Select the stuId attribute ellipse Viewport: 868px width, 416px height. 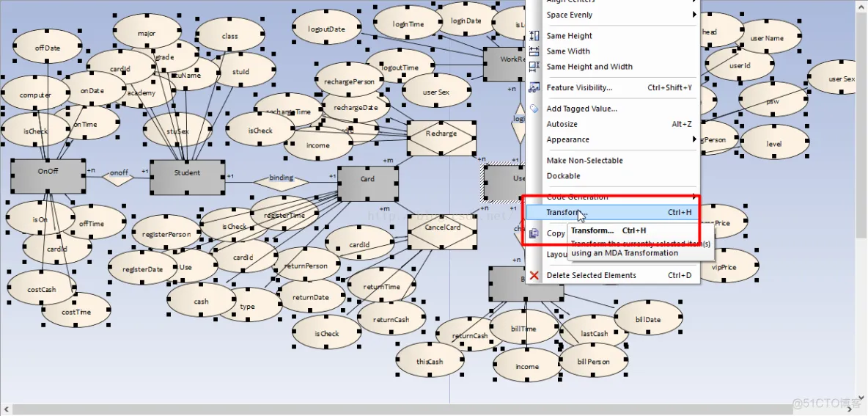pyautogui.click(x=240, y=70)
